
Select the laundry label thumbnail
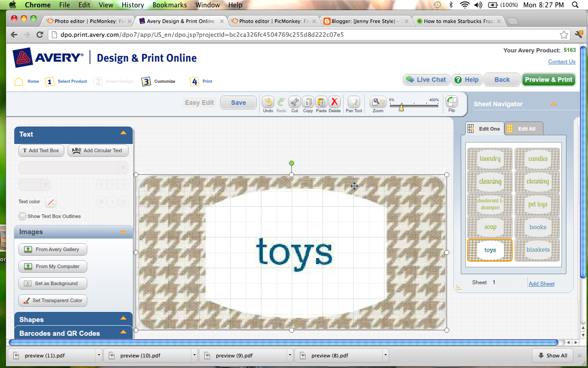490,159
